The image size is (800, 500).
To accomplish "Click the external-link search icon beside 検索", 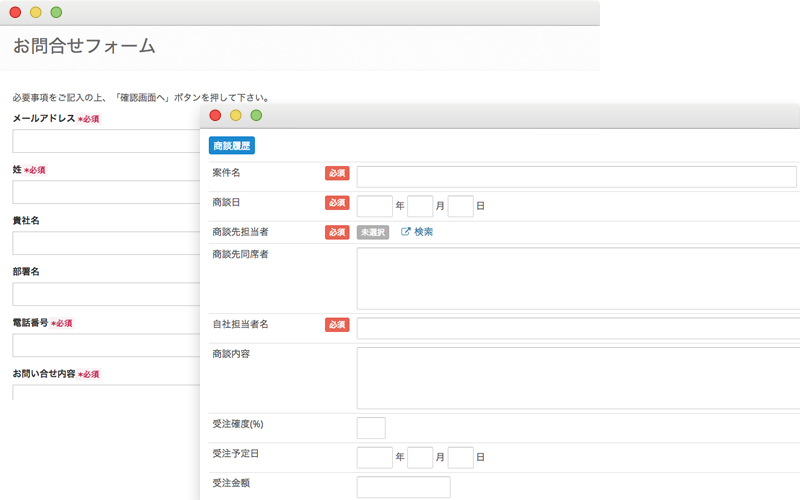I will tap(406, 232).
